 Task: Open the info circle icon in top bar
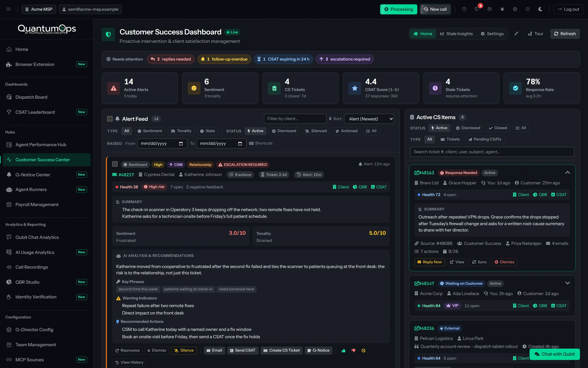(x=527, y=9)
